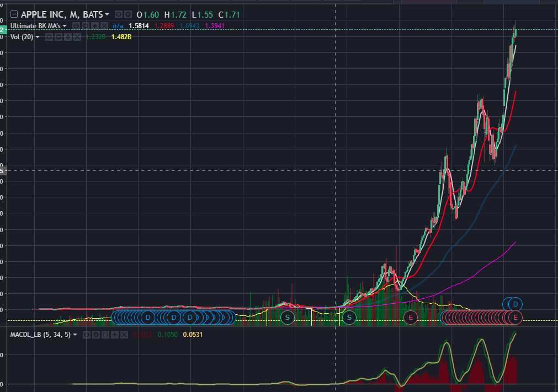558x392 pixels.
Task: Select the low price value L1.55
Action: pyautogui.click(x=202, y=14)
